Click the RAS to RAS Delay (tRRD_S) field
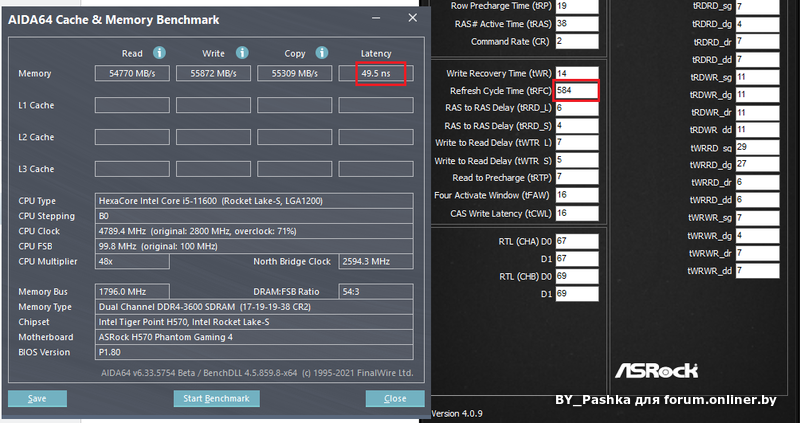 click(x=577, y=126)
